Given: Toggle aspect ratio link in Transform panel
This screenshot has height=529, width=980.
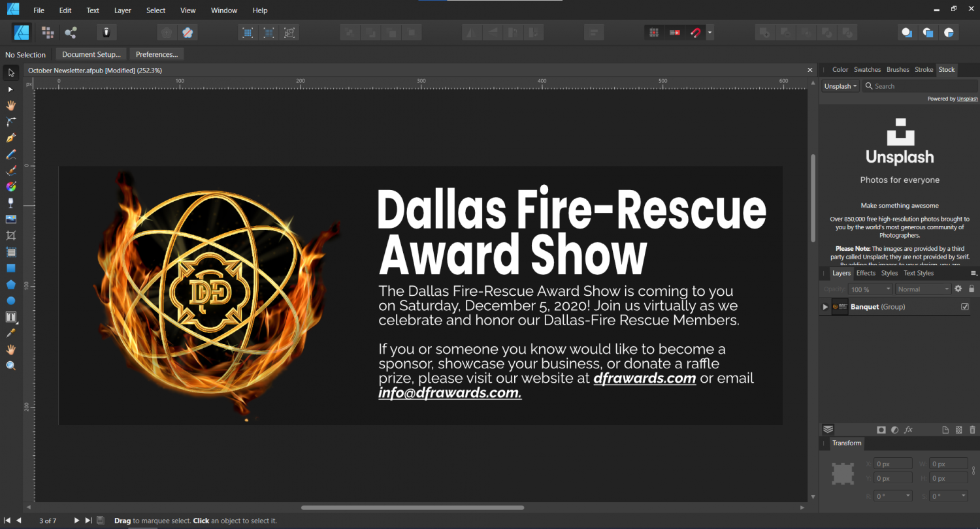Looking at the screenshot, I should click(973, 471).
